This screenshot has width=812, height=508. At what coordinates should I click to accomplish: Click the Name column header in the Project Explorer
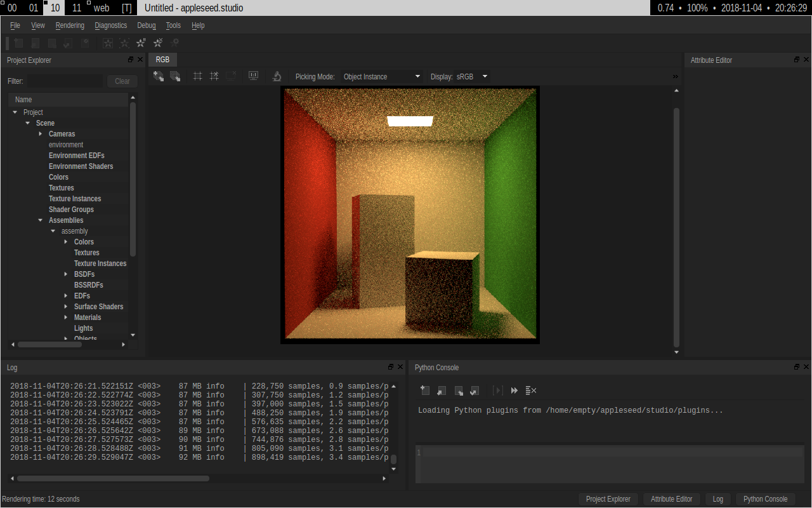[x=69, y=100]
